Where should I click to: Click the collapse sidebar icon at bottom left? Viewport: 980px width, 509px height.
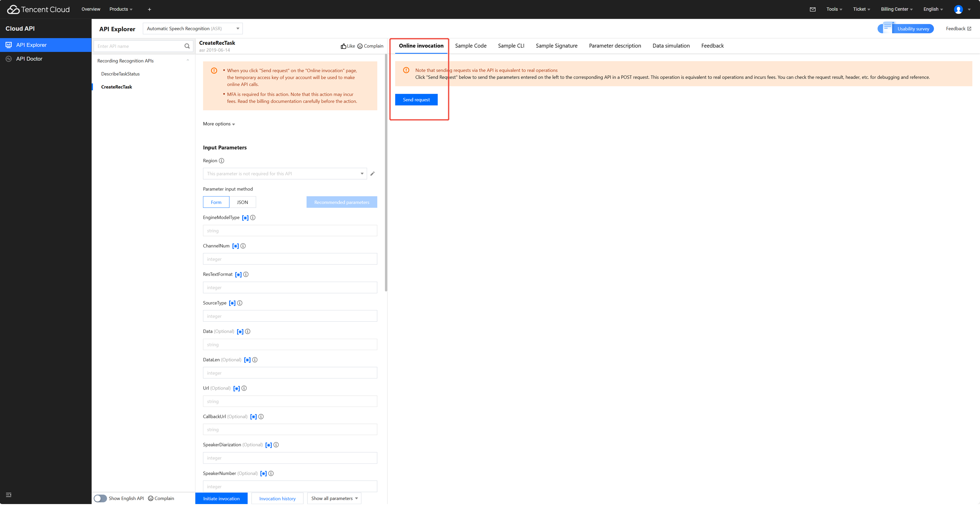[x=9, y=495]
